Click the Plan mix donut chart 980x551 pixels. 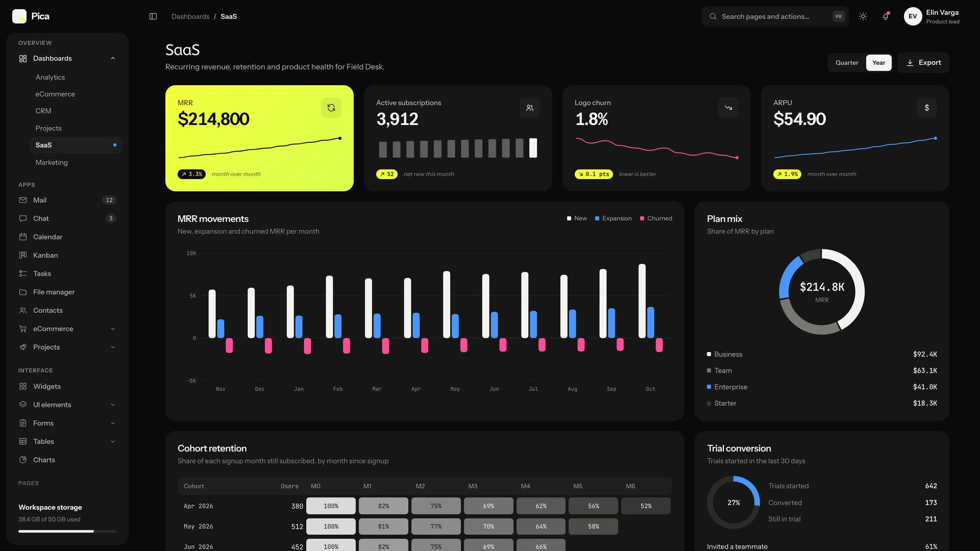click(822, 292)
